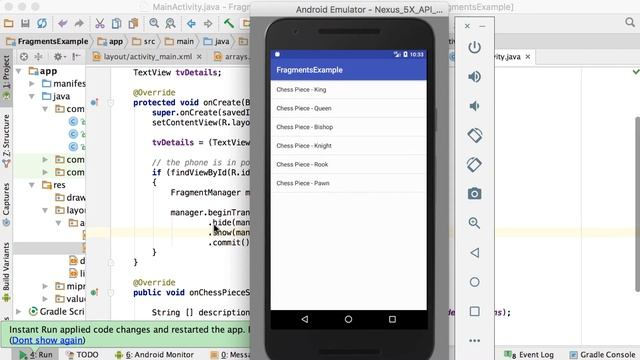The height and width of the screenshot is (360, 640).
Task: Switch to layout/activity_main.xml tab
Action: point(147,57)
